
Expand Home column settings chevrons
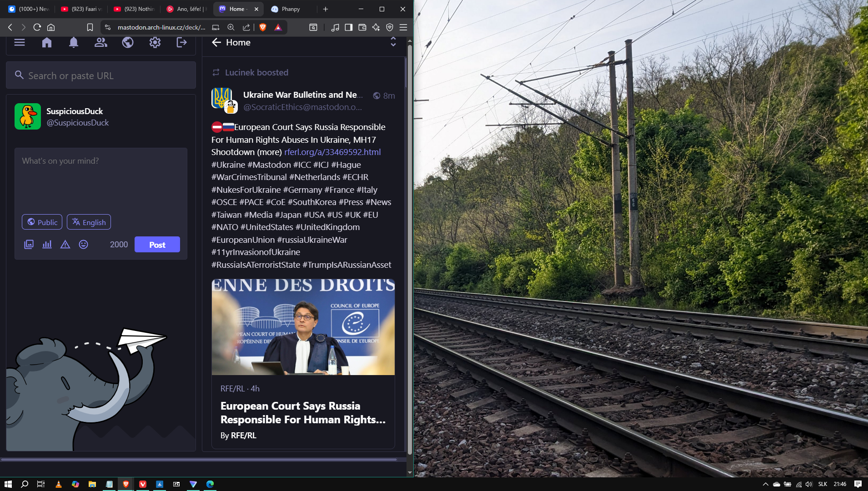tap(393, 42)
